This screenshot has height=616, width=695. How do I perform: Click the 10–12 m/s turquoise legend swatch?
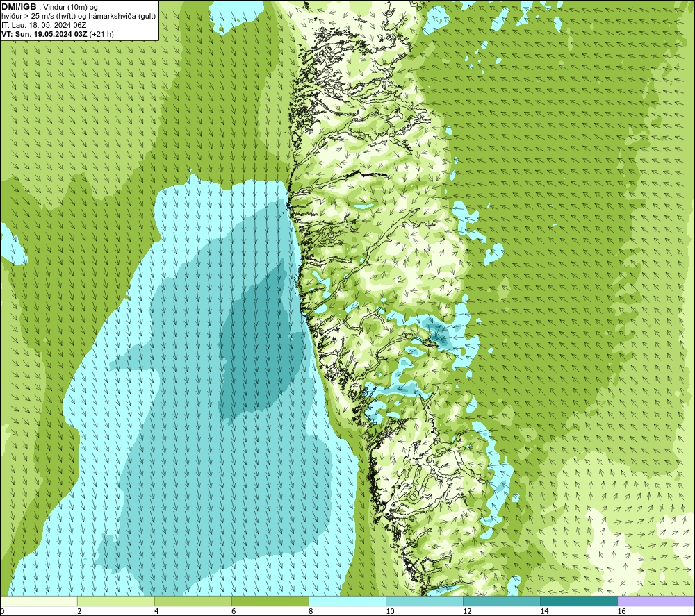[424, 601]
